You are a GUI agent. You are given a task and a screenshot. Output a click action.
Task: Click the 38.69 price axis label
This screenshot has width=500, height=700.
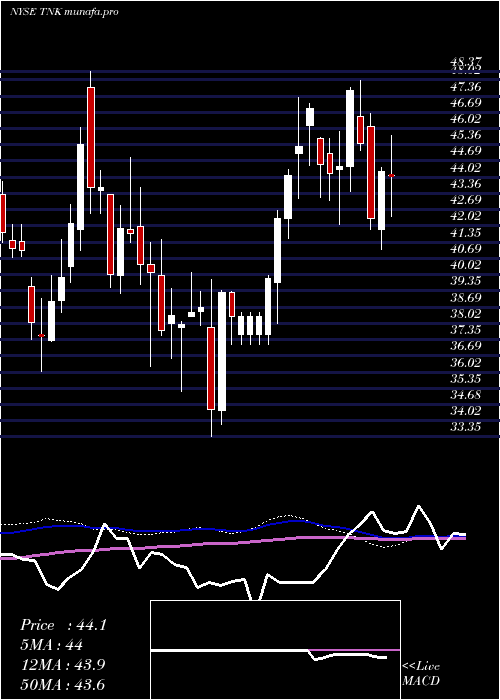(x=466, y=297)
